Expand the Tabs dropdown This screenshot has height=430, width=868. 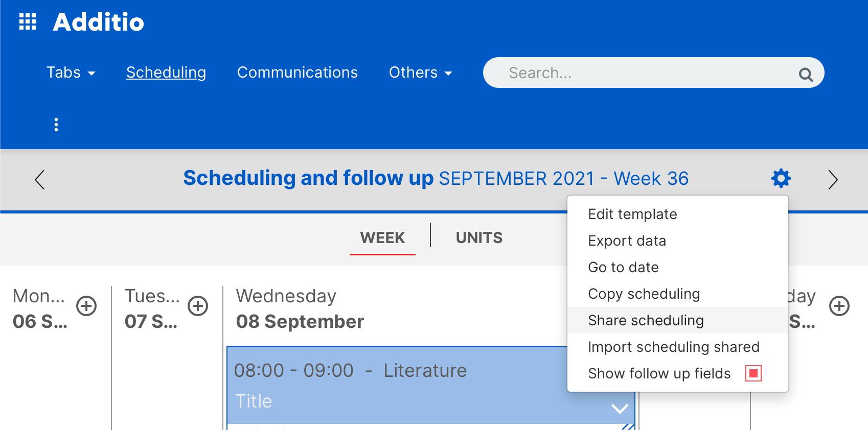(71, 73)
